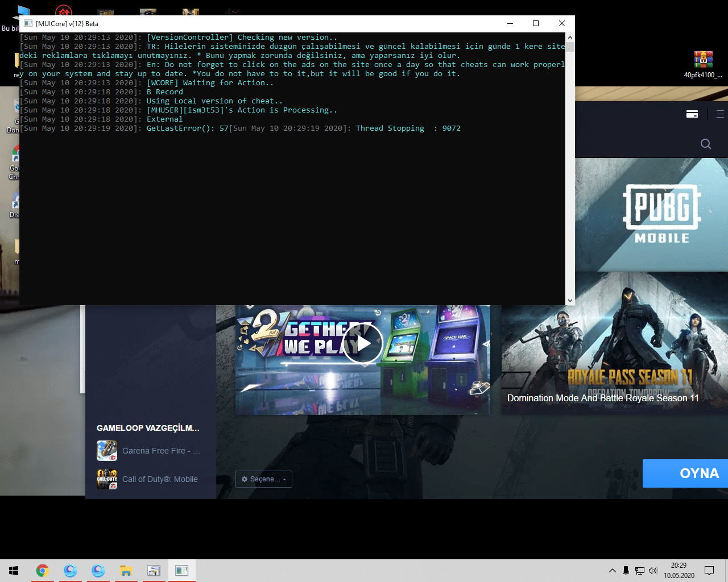The image size is (728, 582).
Task: Open the Windows Start menu
Action: point(14,571)
